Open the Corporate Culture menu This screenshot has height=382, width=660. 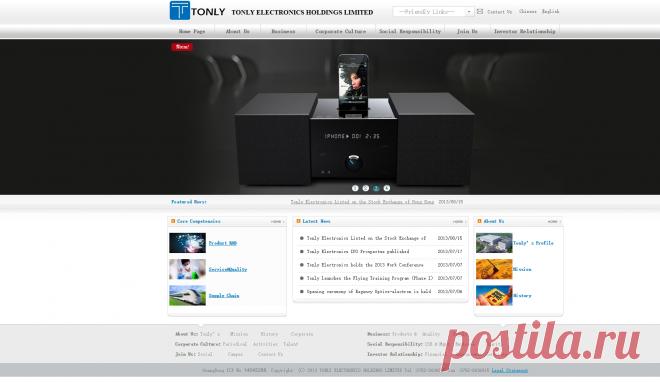click(341, 31)
